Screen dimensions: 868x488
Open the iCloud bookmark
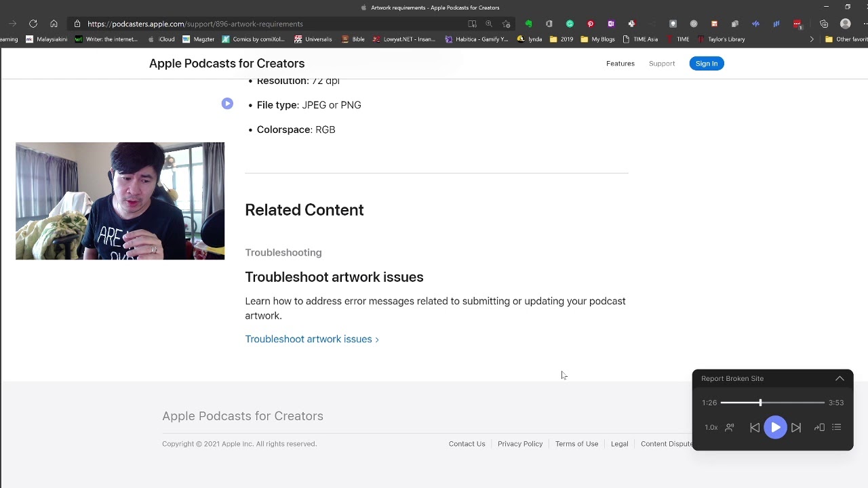click(161, 39)
